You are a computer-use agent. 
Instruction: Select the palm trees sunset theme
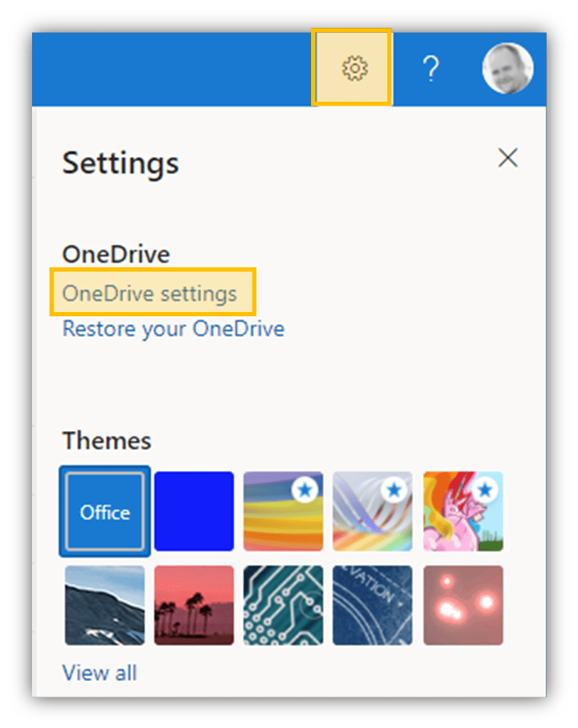(x=194, y=605)
